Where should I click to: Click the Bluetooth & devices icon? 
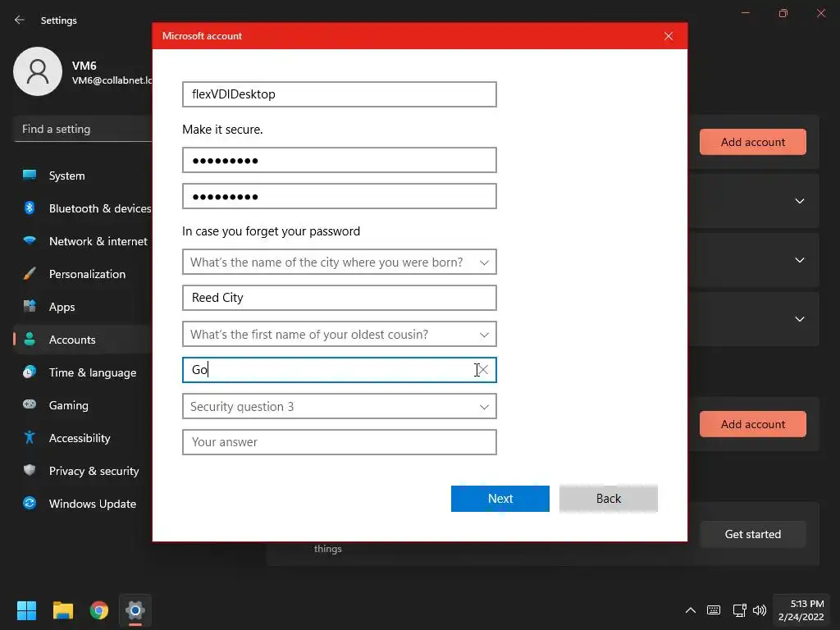[30, 208]
